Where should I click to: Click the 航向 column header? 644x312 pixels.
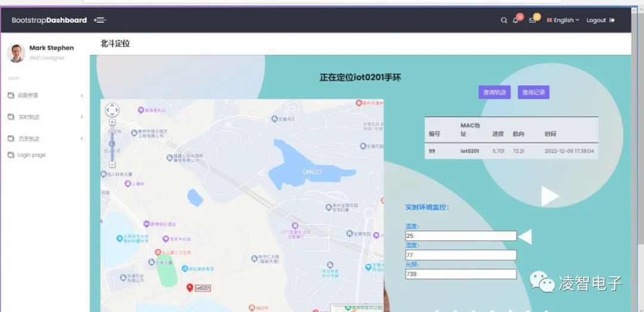tap(518, 134)
